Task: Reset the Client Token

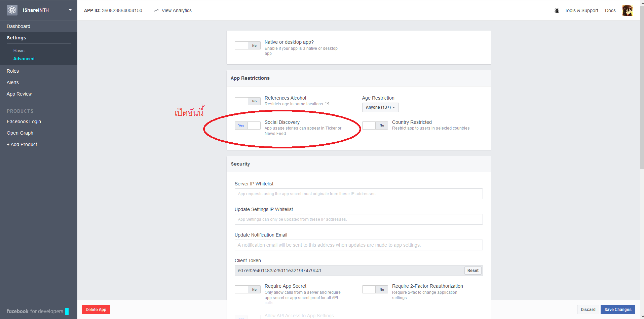Action: pos(473,271)
